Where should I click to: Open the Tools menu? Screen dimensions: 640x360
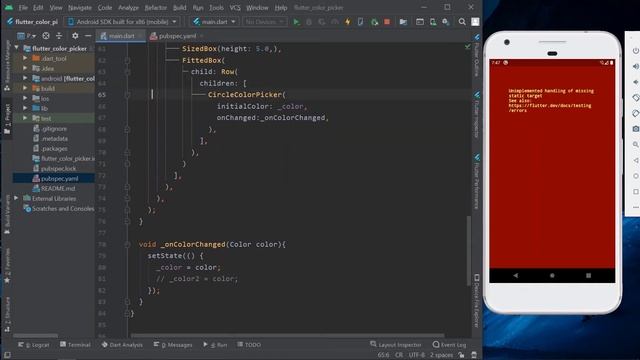[x=216, y=8]
